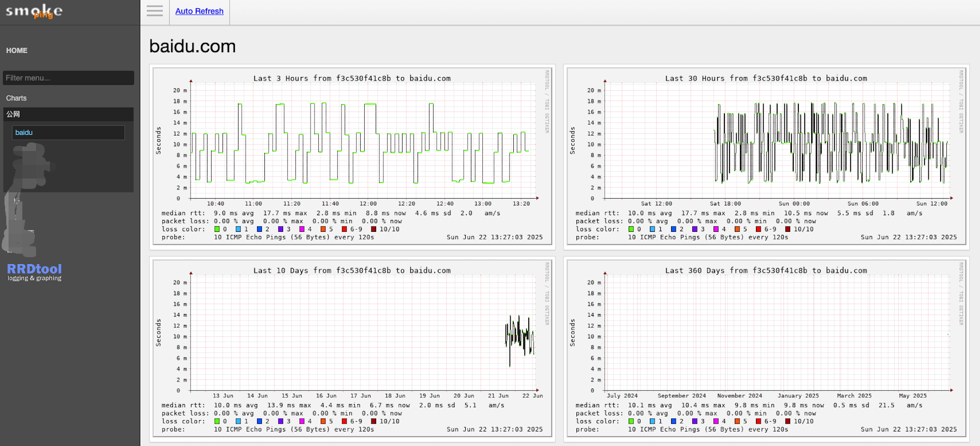Click 'Sun 00:00' axis label on 30 Hours graph
The image size is (980, 446).
(794, 203)
